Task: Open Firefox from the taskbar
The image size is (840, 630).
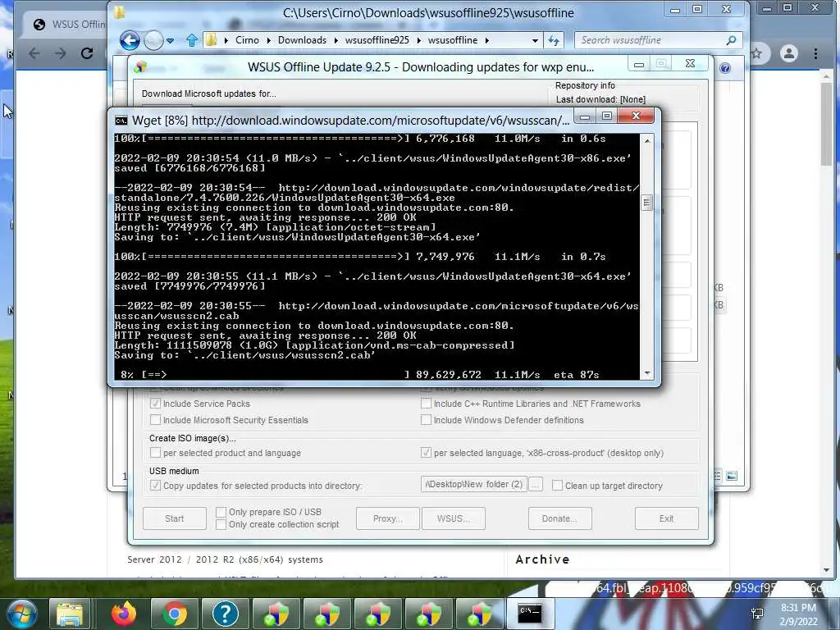Action: pos(124,614)
